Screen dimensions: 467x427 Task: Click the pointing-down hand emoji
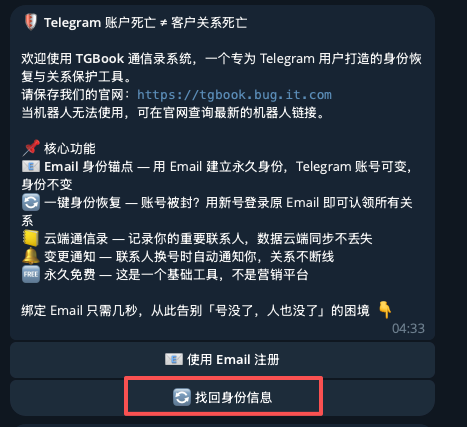[x=385, y=310]
